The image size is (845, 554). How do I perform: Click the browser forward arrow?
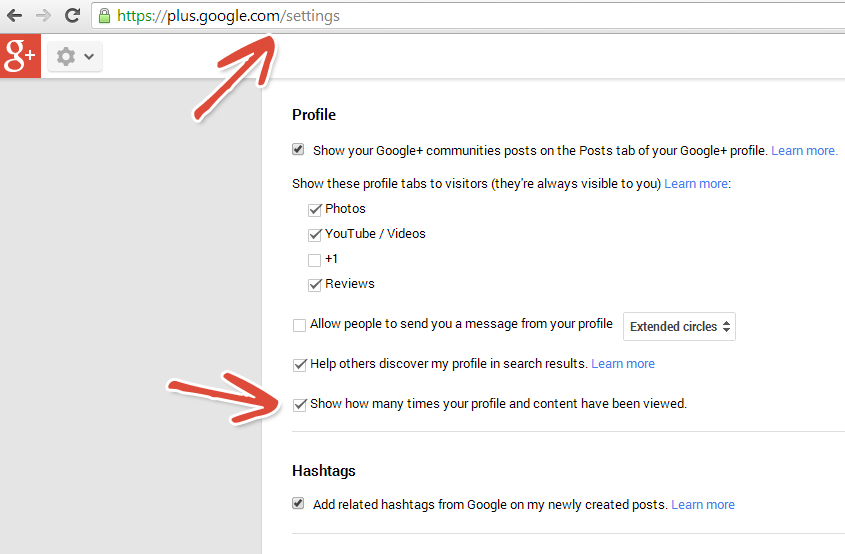43,16
